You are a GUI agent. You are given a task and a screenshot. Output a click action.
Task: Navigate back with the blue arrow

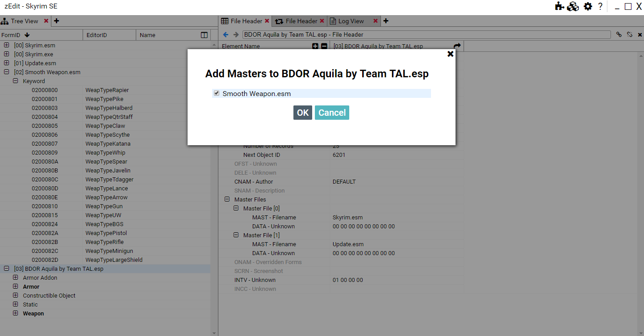[x=226, y=34]
